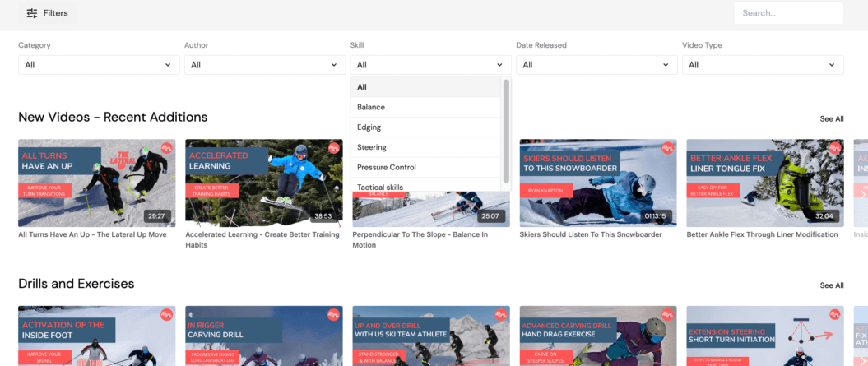Open All Turns Have An Up thumbnail
The height and width of the screenshot is (366, 868).
[97, 183]
